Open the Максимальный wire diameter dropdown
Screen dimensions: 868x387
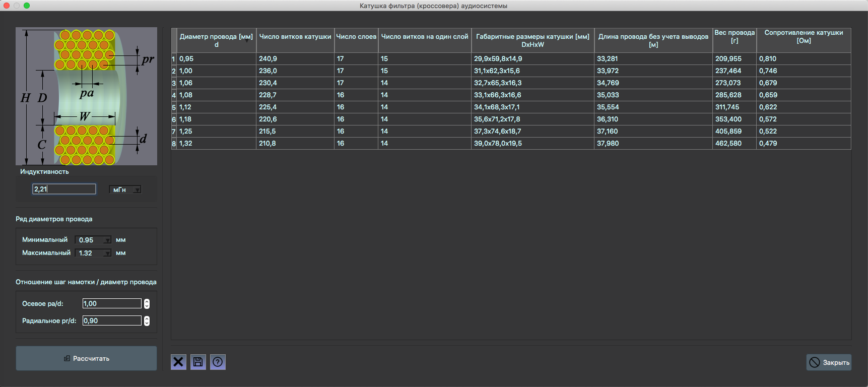coord(93,253)
